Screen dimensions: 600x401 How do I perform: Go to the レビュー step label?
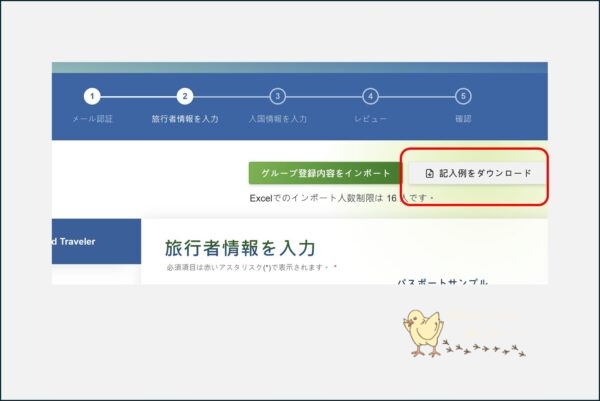click(370, 119)
